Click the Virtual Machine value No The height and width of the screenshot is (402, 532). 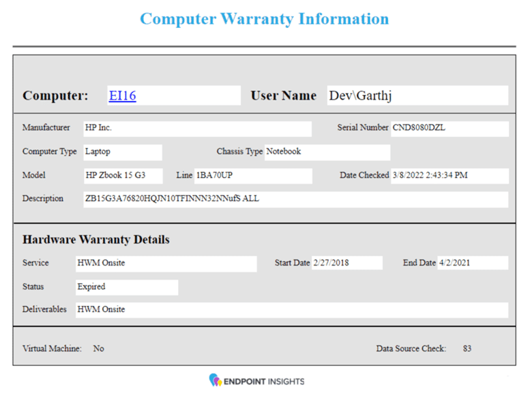coord(99,349)
